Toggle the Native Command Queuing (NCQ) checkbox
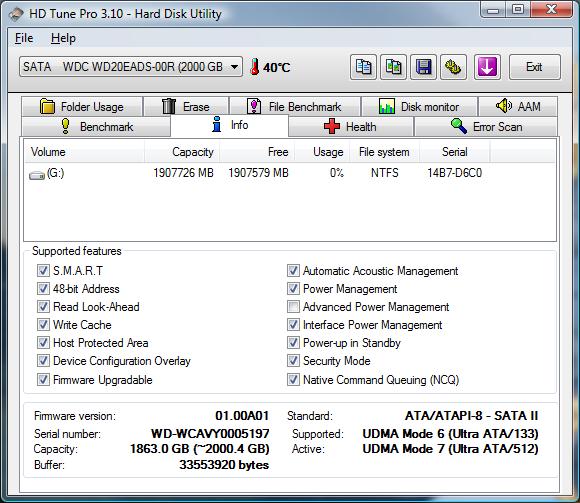This screenshot has height=503, width=580. [293, 379]
